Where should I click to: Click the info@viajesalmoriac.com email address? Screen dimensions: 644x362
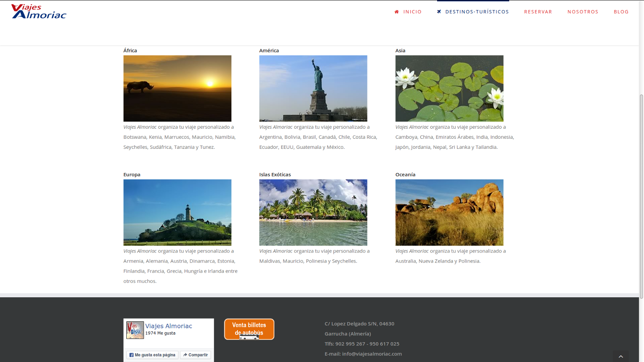(372, 354)
